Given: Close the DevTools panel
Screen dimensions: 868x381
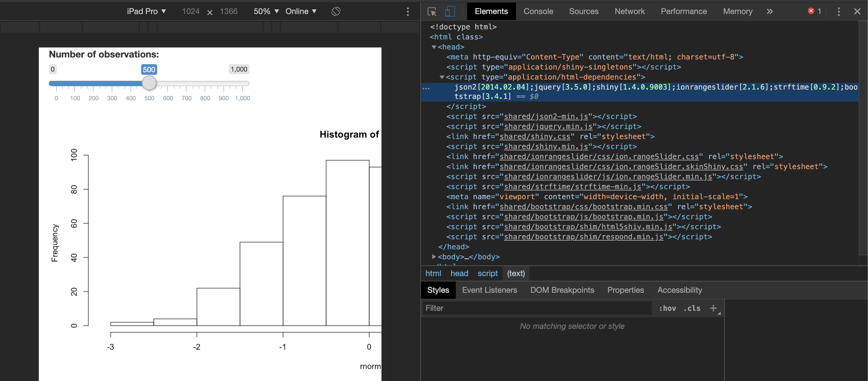Looking at the screenshot, I should [857, 12].
